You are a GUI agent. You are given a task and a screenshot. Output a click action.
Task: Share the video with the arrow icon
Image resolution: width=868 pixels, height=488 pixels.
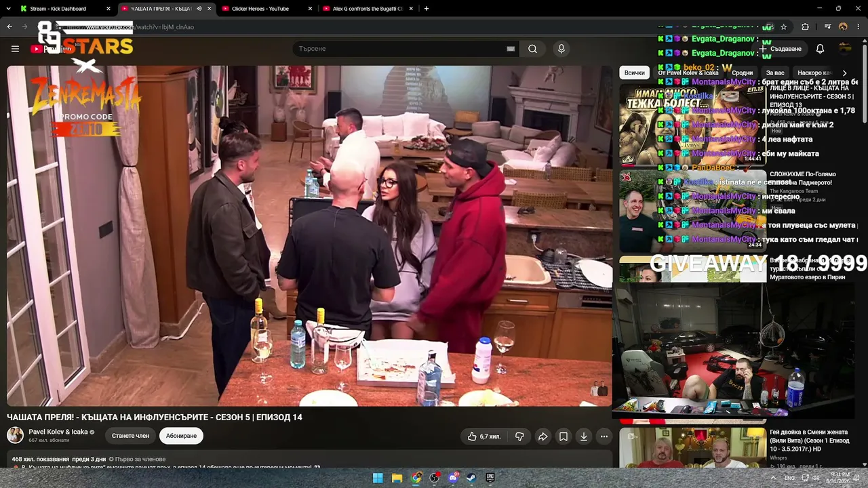542,436
